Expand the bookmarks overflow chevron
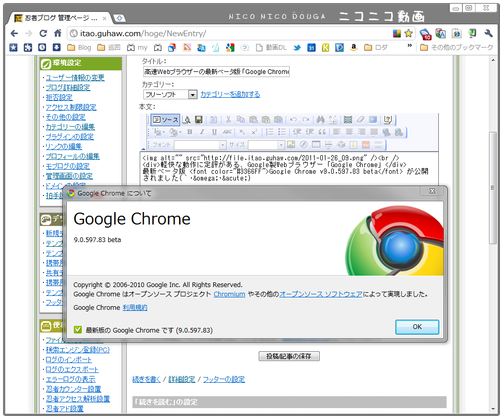 [409, 46]
